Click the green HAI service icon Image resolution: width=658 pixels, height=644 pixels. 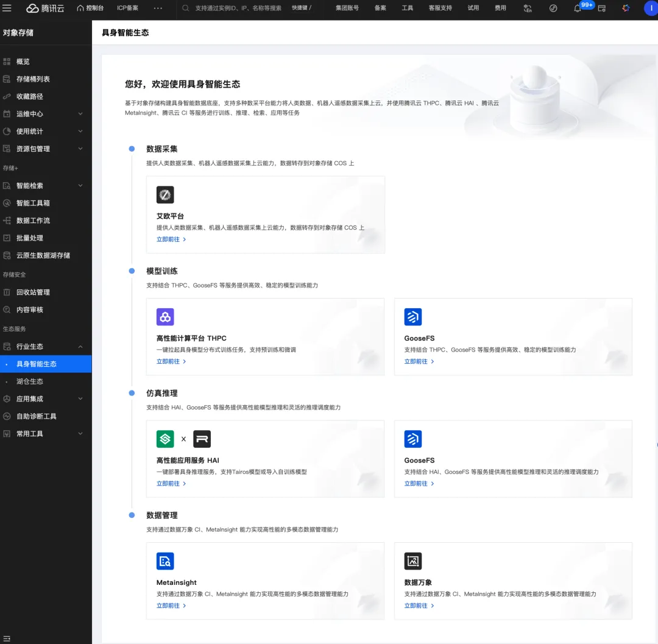pos(165,439)
